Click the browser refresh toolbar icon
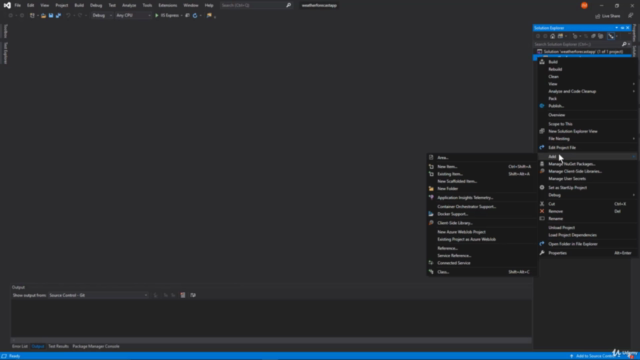This screenshot has height=360, width=640. (x=195, y=16)
